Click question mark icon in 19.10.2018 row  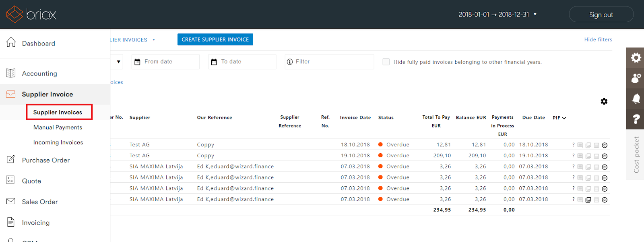(574, 155)
